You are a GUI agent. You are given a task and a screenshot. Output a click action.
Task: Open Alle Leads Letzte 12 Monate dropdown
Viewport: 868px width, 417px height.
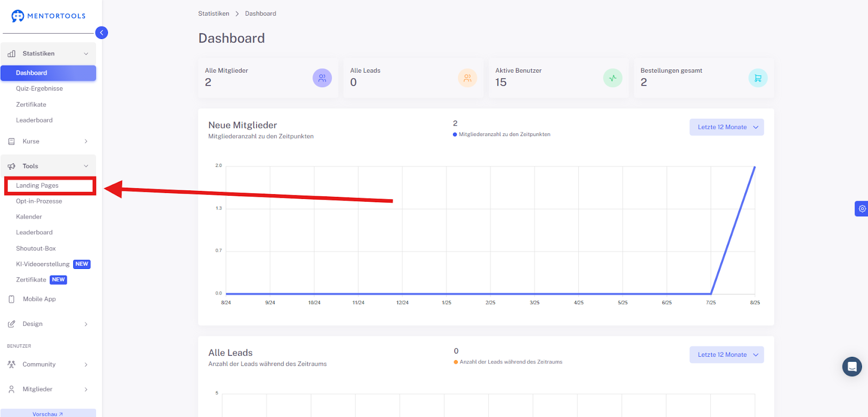tap(726, 355)
